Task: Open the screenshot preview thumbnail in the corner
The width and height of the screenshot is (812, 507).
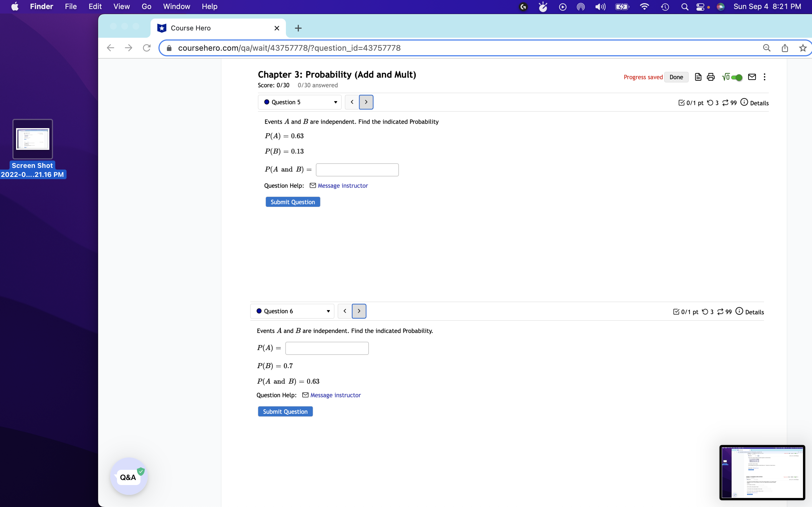Action: click(x=762, y=472)
